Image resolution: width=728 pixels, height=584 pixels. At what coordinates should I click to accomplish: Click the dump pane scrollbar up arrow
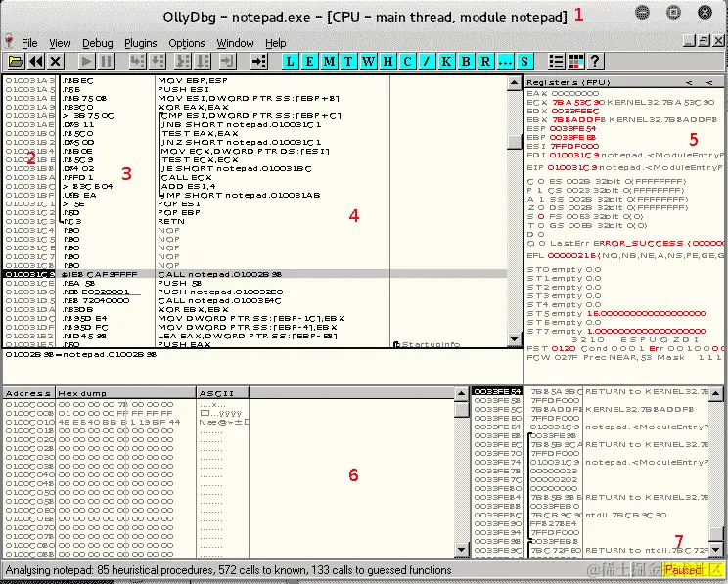461,394
